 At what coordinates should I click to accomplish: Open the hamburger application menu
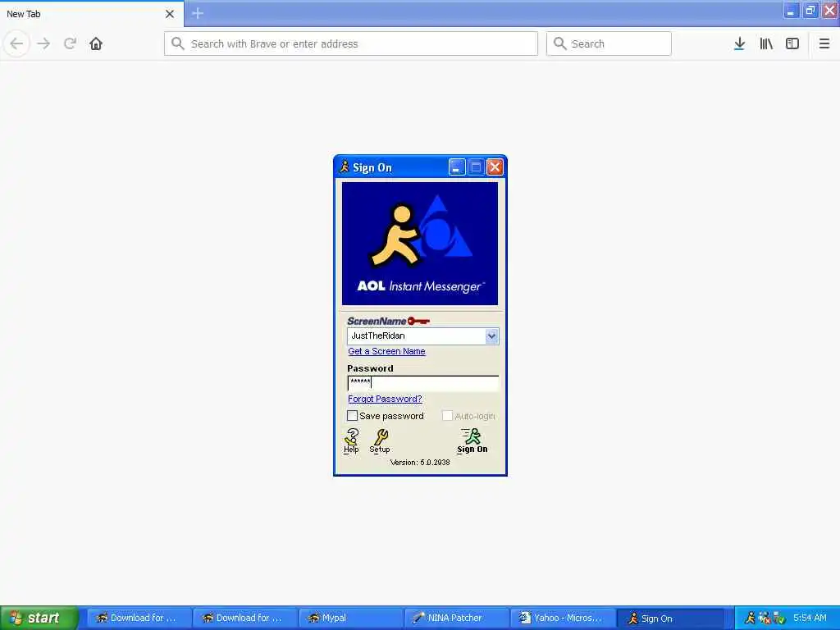[824, 43]
